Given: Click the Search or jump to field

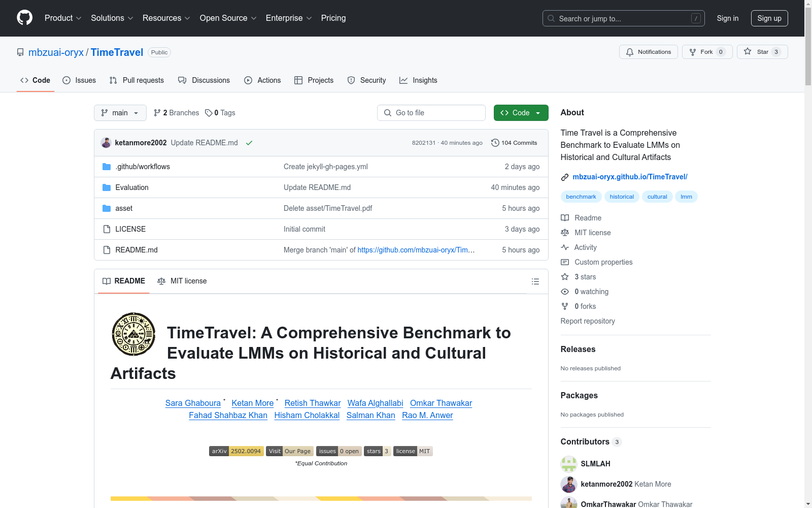Looking at the screenshot, I should click(624, 18).
